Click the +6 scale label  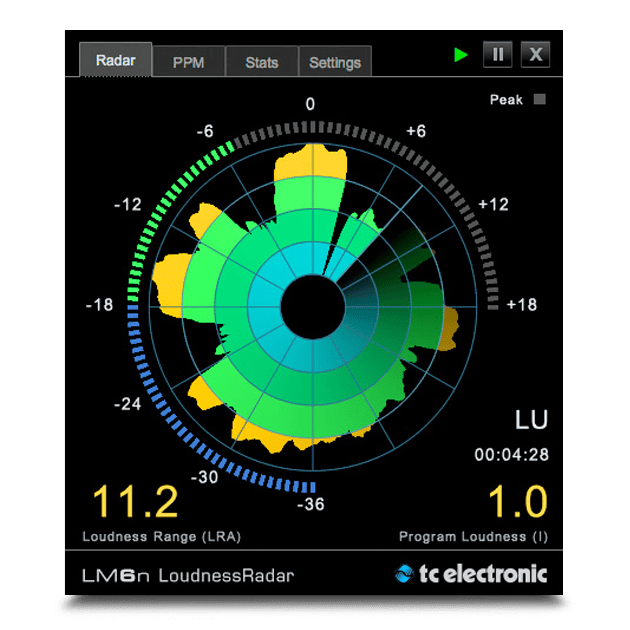point(416,131)
